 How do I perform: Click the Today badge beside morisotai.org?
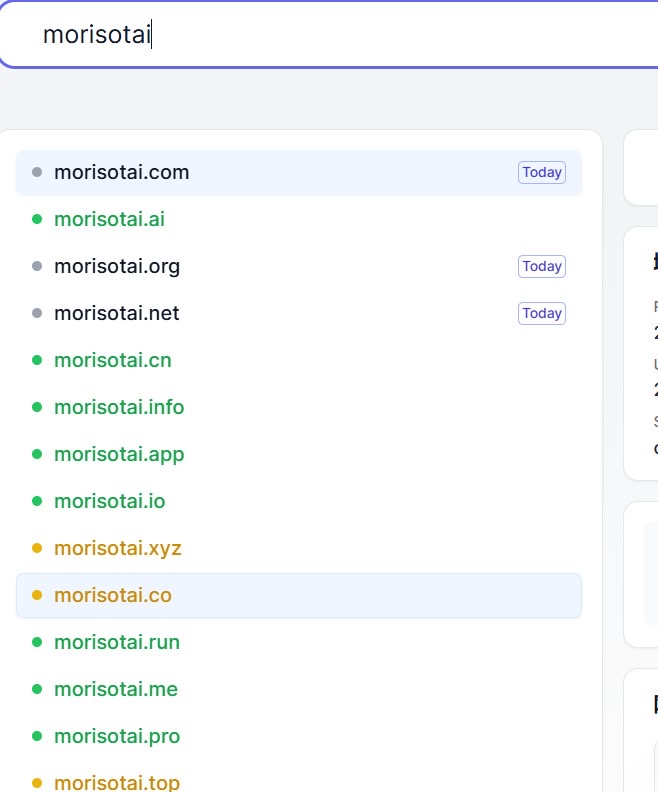tap(541, 267)
